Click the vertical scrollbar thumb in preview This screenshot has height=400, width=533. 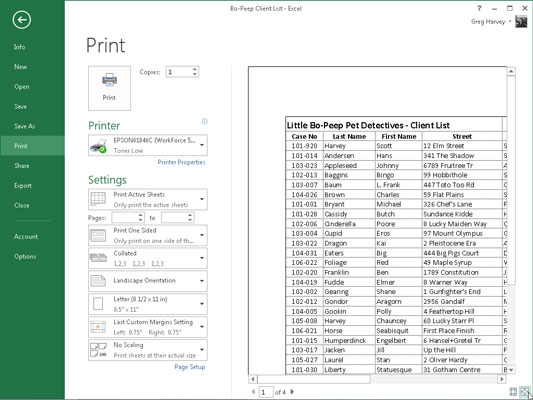point(511,180)
